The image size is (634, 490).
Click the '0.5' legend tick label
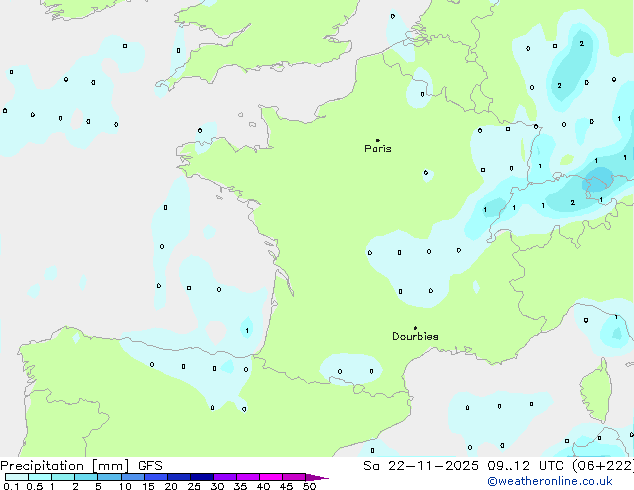pyautogui.click(x=35, y=486)
